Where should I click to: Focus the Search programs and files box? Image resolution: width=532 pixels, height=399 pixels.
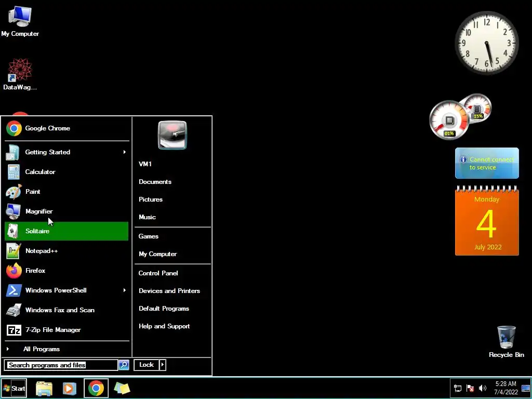click(61, 365)
